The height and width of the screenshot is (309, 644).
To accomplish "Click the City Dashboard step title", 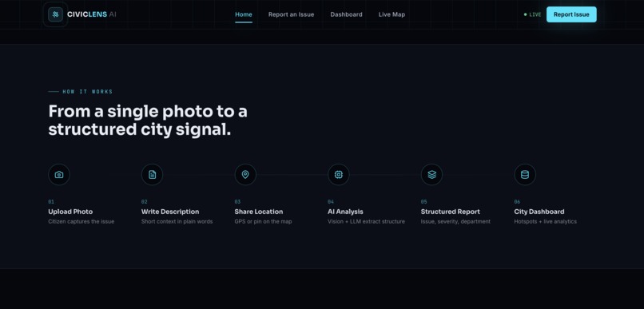I will point(539,212).
